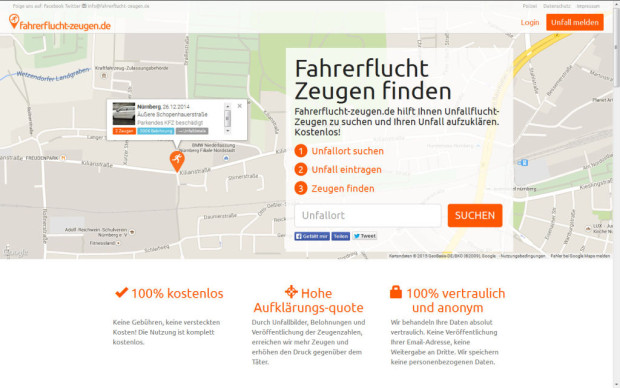
Task: Open the accident photo thumbnail in the popup
Action: click(124, 114)
